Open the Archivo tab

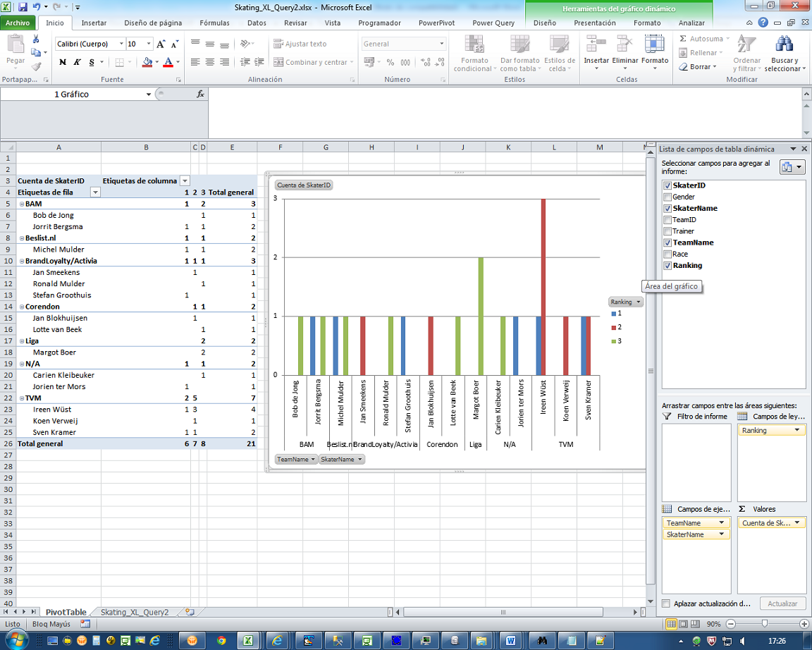[x=18, y=23]
